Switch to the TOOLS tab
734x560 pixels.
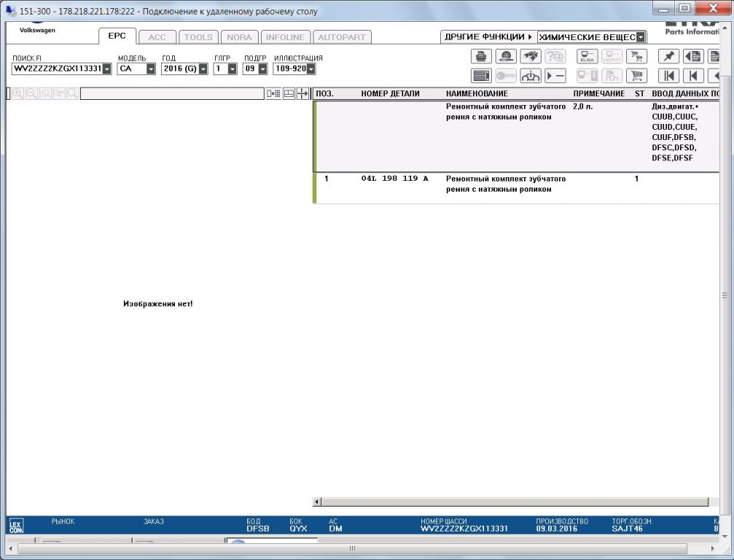tap(198, 37)
